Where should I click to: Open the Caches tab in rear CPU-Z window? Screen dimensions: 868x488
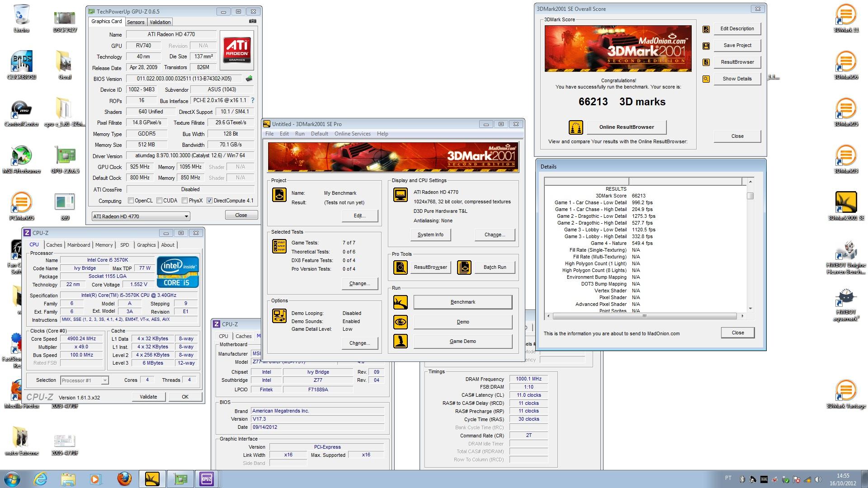point(243,336)
